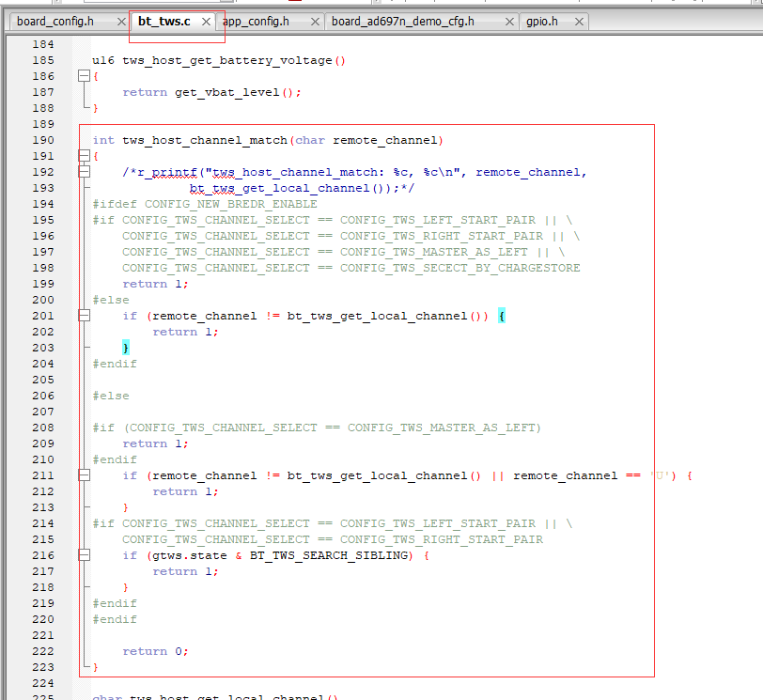Switch to the board_config.h tab
Screen dimensions: 763x700
pos(55,22)
